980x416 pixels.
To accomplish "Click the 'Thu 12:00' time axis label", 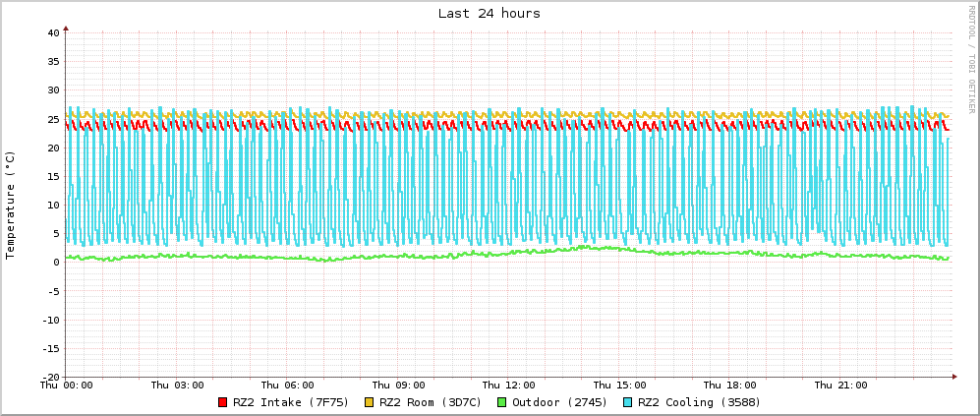I will click(509, 385).
